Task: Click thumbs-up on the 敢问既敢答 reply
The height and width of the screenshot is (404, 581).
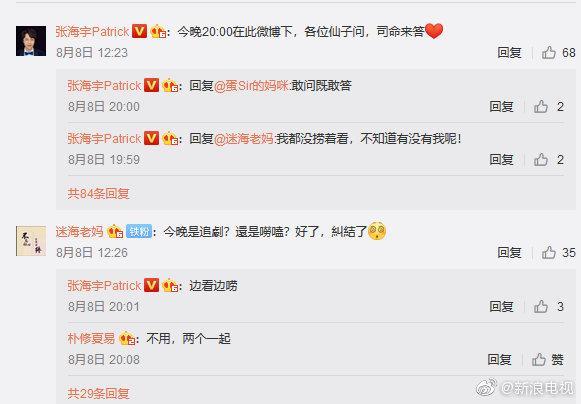Action: click(541, 107)
